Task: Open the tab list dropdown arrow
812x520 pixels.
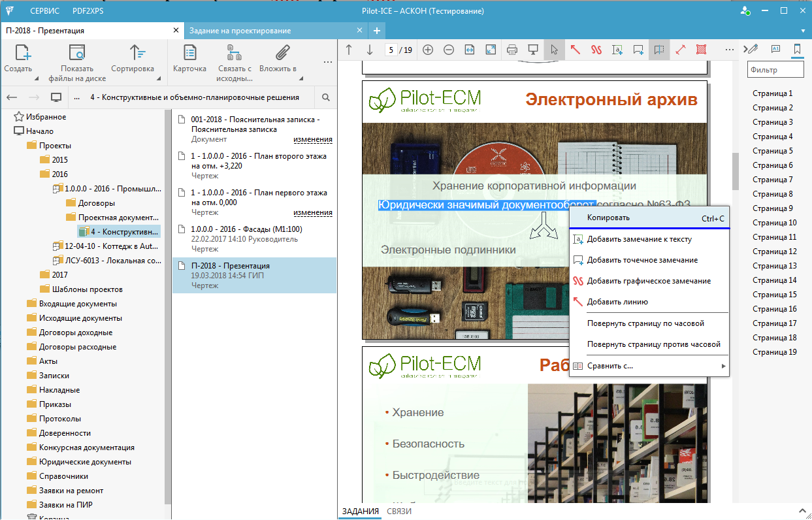Action: 803,31
